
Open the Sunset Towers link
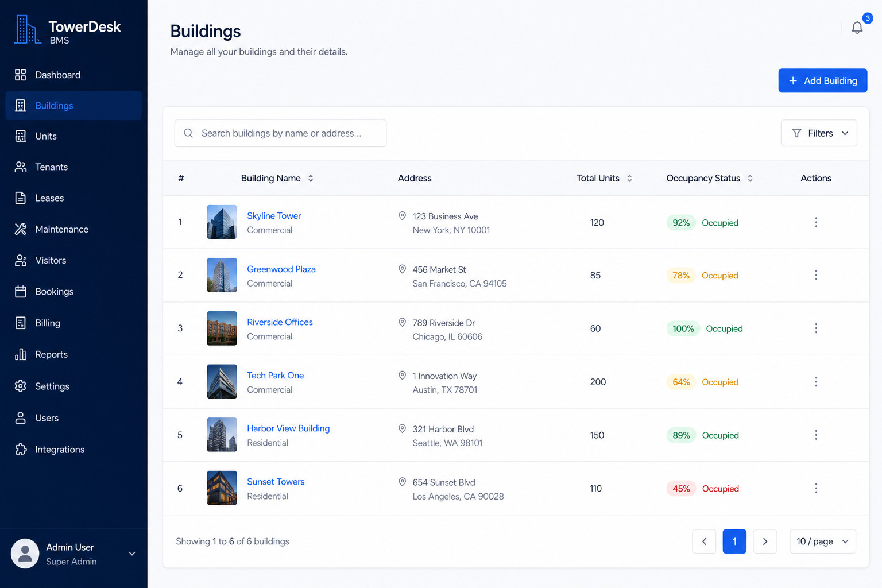click(276, 482)
